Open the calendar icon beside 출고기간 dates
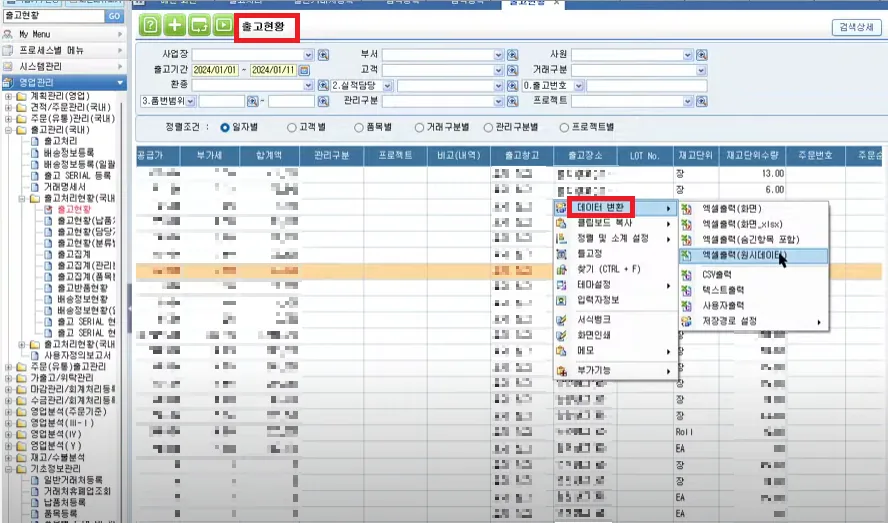Viewport: 888px width, 523px height. click(304, 70)
